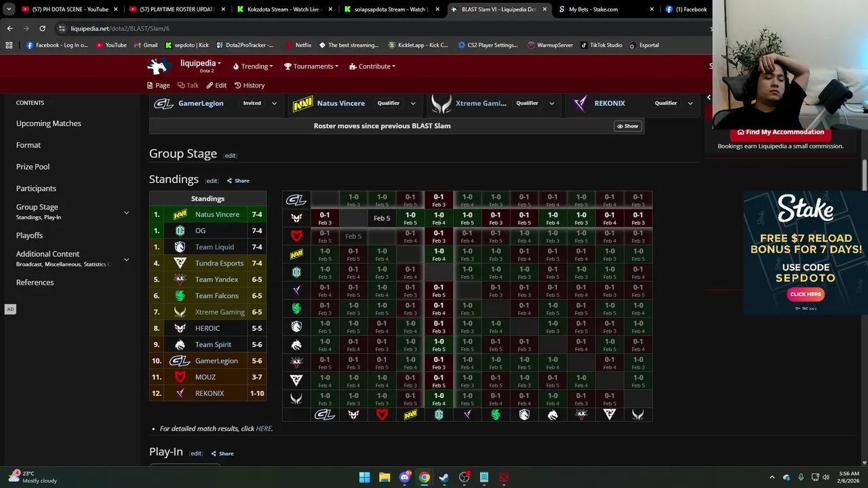Click HERE link for detailed match results
This screenshot has width=868, height=488.
(263, 428)
